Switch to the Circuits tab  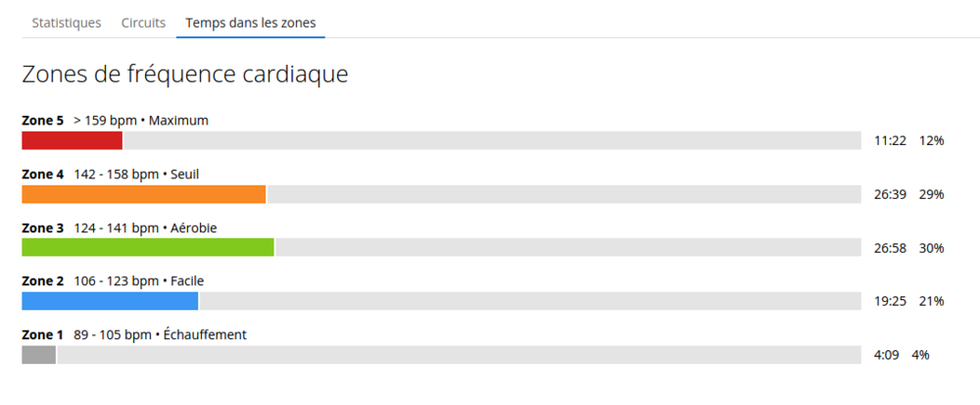(x=143, y=23)
